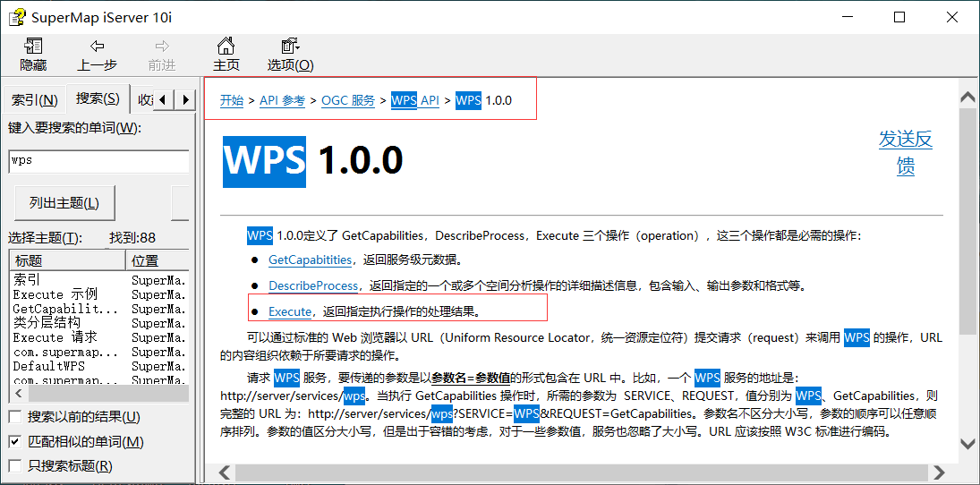This screenshot has width=980, height=485.
Task: Select the Execute 请求 topic
Action: (x=55, y=337)
